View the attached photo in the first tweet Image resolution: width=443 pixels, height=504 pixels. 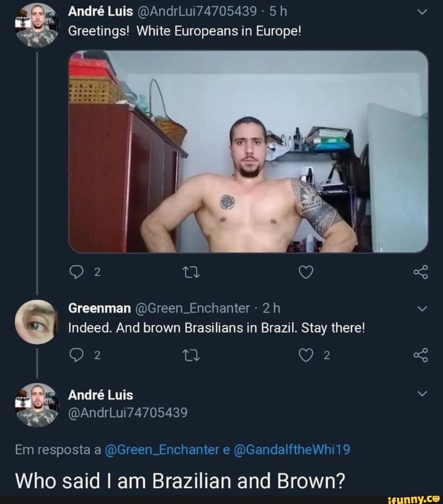(249, 151)
